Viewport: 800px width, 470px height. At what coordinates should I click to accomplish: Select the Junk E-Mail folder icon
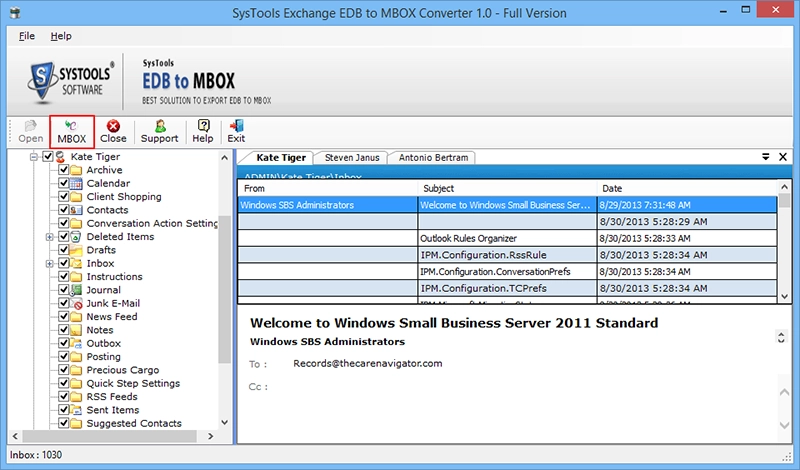[76, 303]
